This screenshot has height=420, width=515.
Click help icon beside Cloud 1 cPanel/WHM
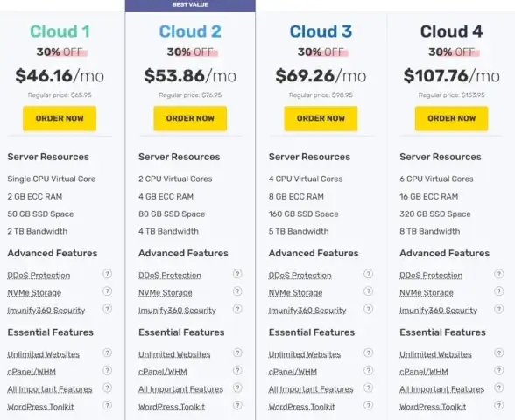click(x=107, y=370)
